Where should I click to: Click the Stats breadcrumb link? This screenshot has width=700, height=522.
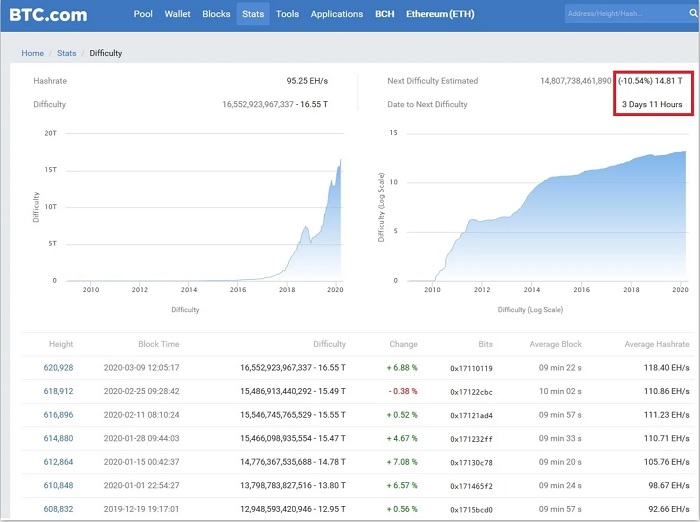66,52
